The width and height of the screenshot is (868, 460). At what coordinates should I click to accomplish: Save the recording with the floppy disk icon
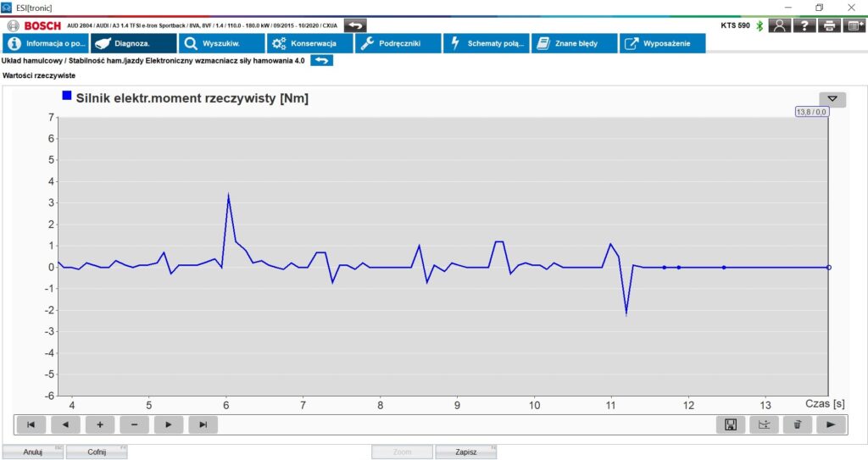[x=731, y=424]
